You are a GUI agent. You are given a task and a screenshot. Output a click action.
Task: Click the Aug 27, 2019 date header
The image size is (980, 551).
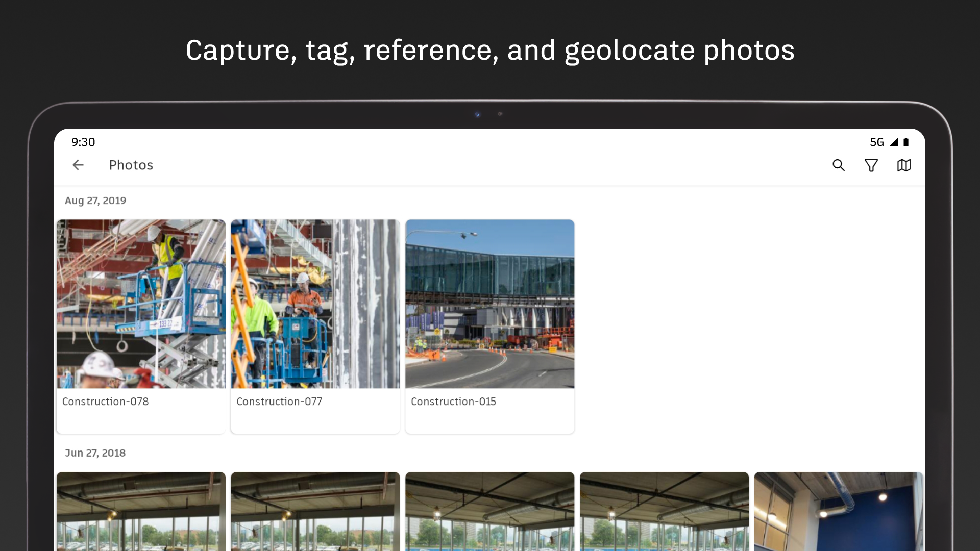click(x=95, y=201)
